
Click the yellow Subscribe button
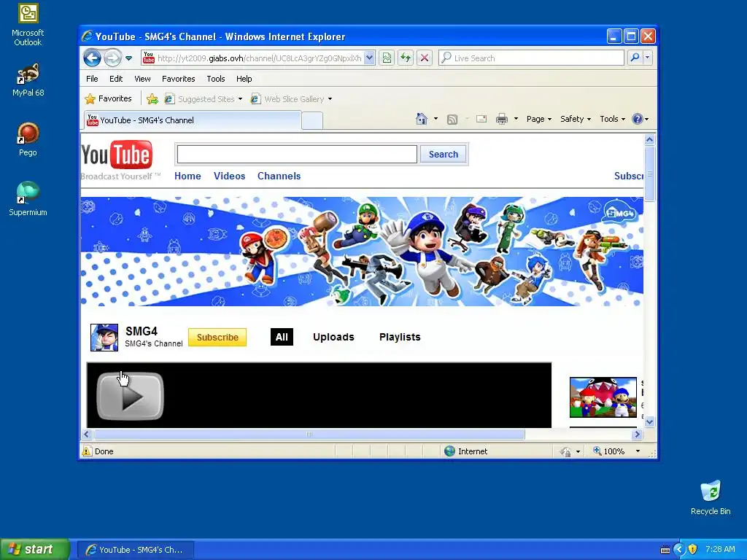(217, 337)
